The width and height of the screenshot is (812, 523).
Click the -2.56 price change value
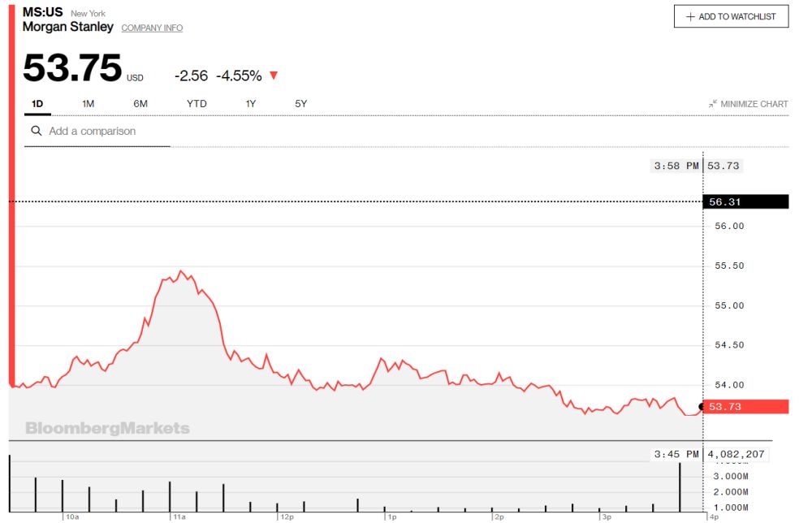[x=191, y=76]
